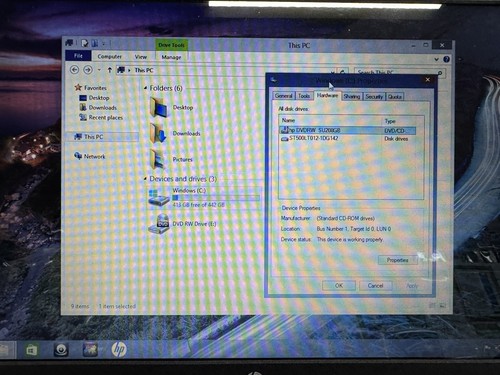Click the Back navigation arrow
Screen dimensions: 500x375
[75, 70]
